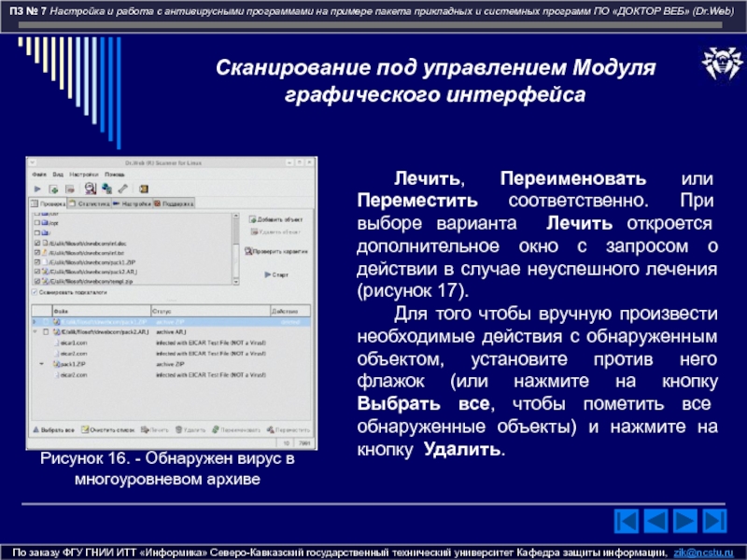Click the Файл column header
This screenshot has width=747, height=560.
click(x=101, y=311)
